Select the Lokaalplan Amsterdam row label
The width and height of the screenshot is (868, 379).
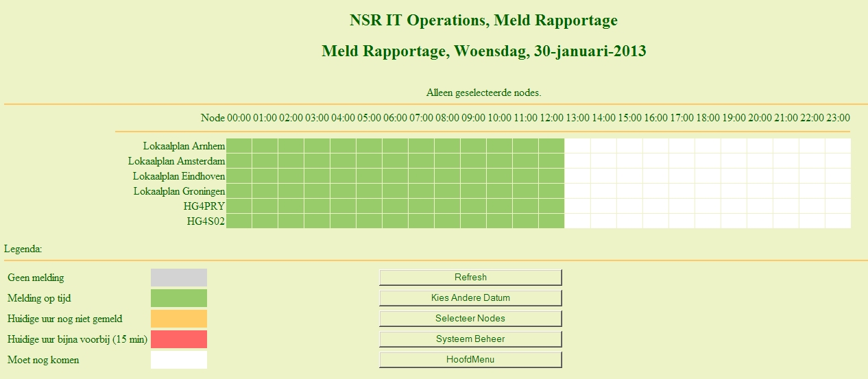[x=176, y=161]
